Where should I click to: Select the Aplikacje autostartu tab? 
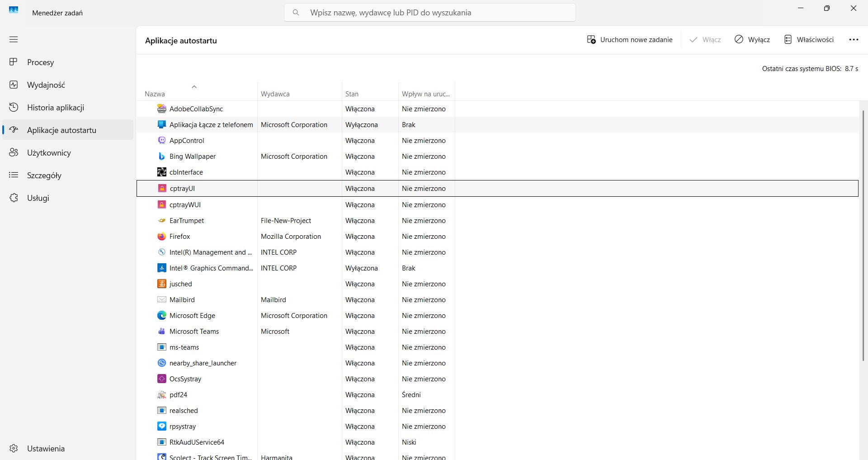[68, 130]
